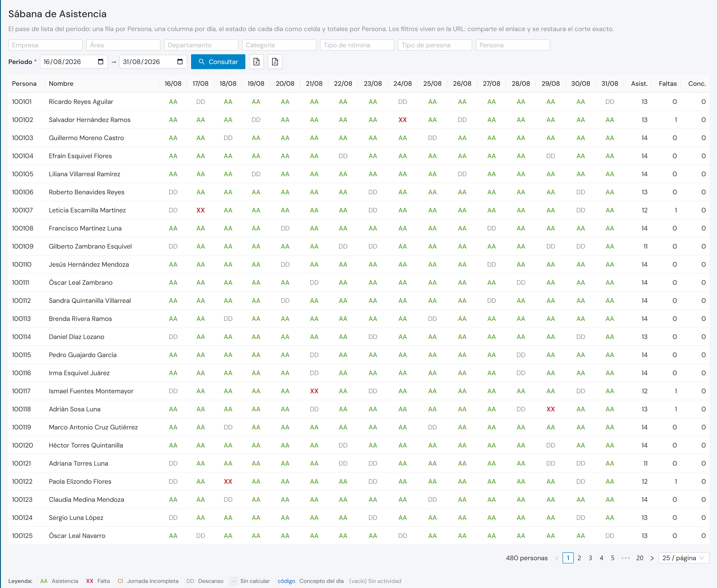Click the start date field 16/08/2026
Viewport: 717px width, 588px height.
pyautogui.click(x=74, y=62)
